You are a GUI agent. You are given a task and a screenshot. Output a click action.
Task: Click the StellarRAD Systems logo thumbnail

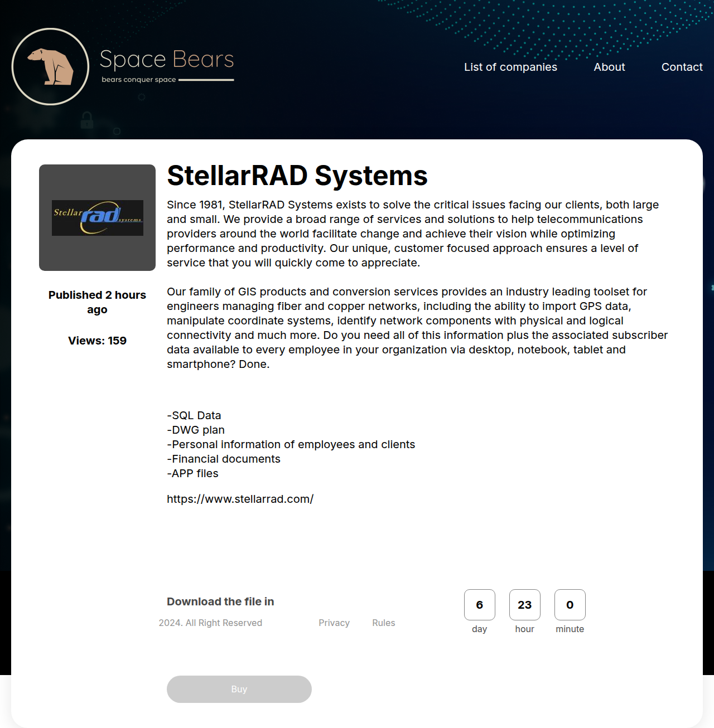[97, 217]
